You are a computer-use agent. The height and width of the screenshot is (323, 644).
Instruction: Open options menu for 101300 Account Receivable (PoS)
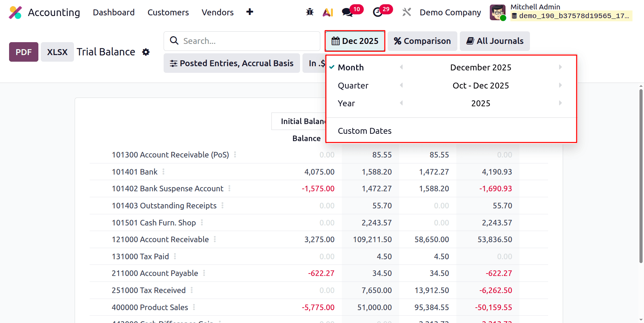[x=235, y=154]
